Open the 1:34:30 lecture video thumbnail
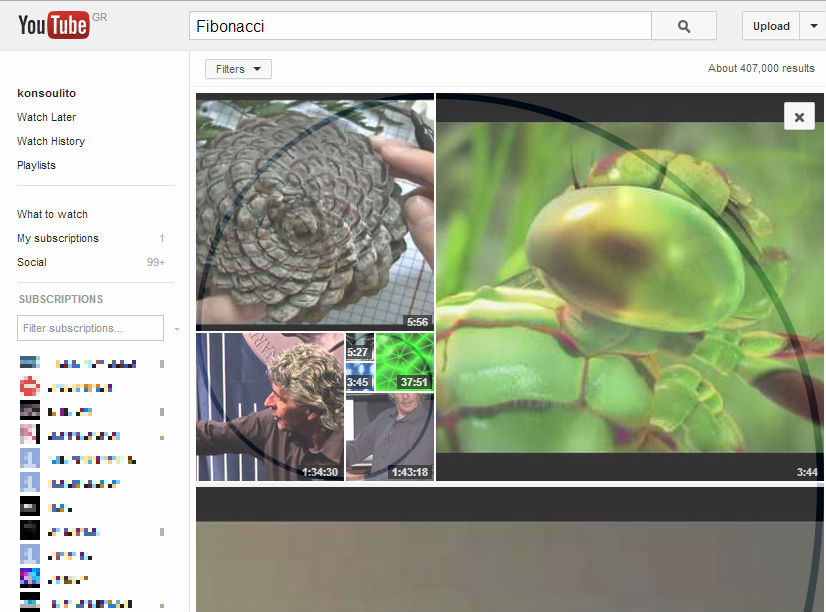The height and width of the screenshot is (612, 826). coord(270,407)
